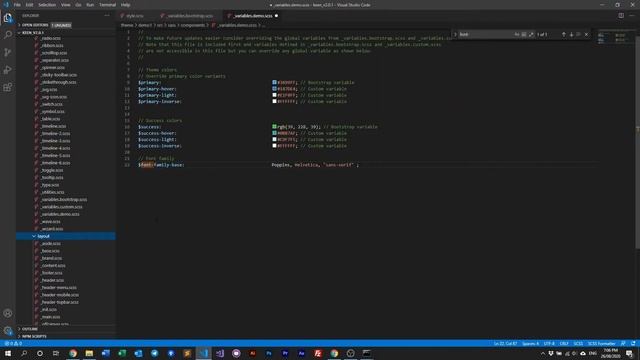The width and height of the screenshot is (640, 360).
Task: Open _timeline-4.scss in the explorer
Action: coord(56,148)
